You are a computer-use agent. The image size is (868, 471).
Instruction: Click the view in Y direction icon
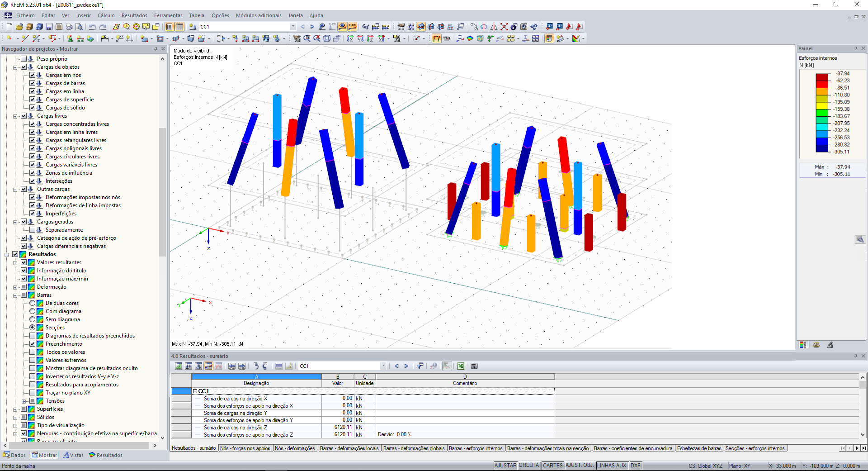pos(360,38)
